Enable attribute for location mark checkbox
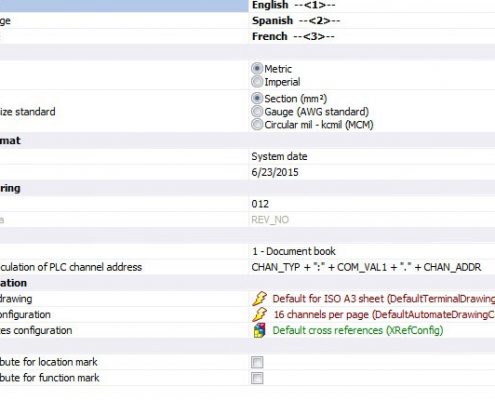This screenshot has width=495, height=400. [257, 362]
